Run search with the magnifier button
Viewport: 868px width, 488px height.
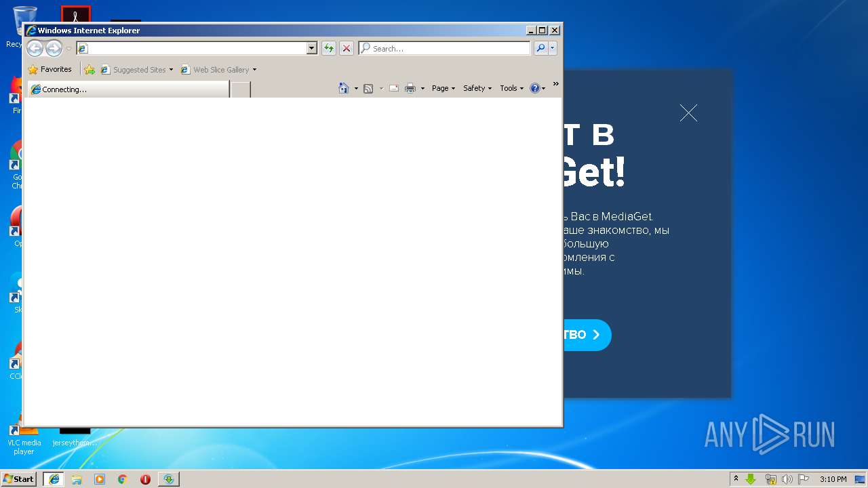coord(540,48)
